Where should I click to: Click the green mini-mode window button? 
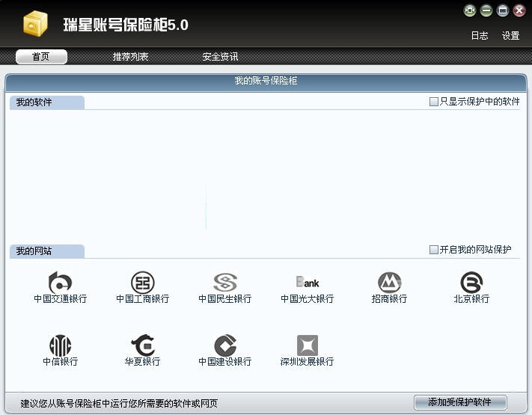[470, 10]
